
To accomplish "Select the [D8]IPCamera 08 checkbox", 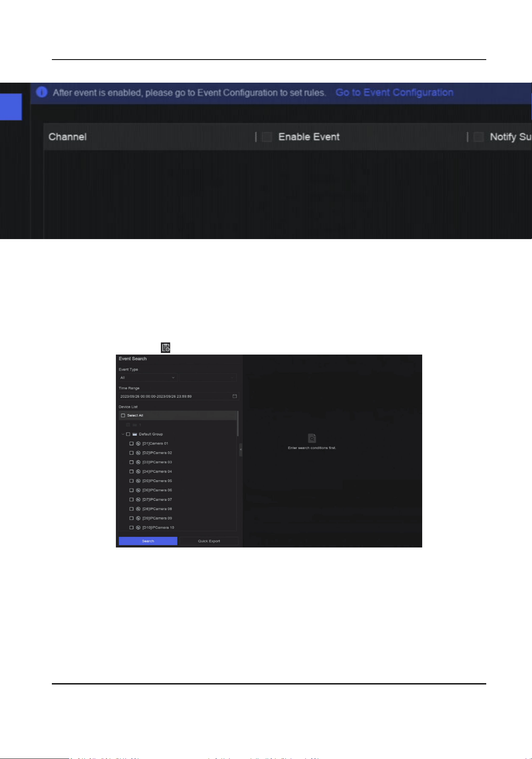I will coord(131,509).
